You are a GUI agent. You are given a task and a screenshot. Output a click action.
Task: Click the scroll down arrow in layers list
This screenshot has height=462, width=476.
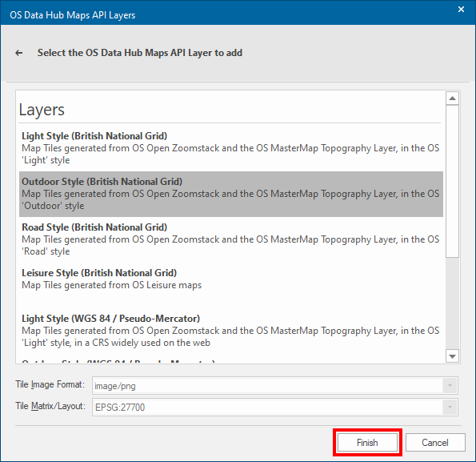point(452,356)
